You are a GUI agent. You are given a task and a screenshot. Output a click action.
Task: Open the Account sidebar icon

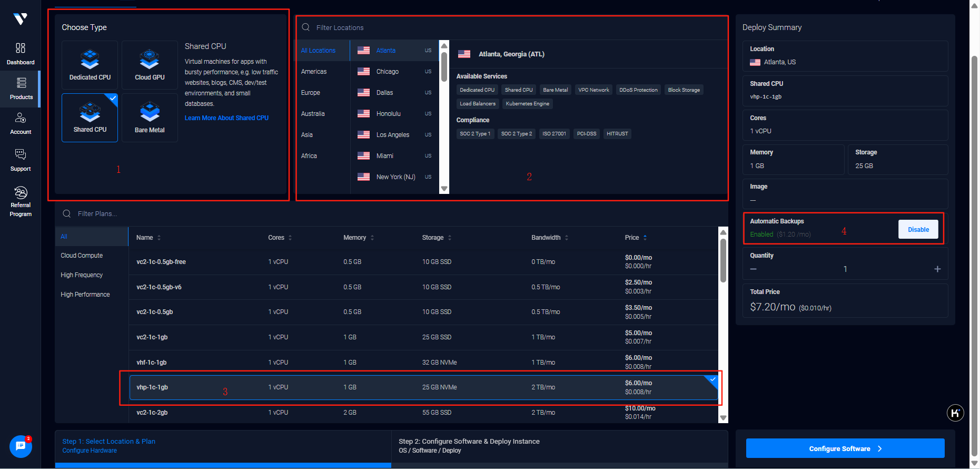tap(21, 123)
